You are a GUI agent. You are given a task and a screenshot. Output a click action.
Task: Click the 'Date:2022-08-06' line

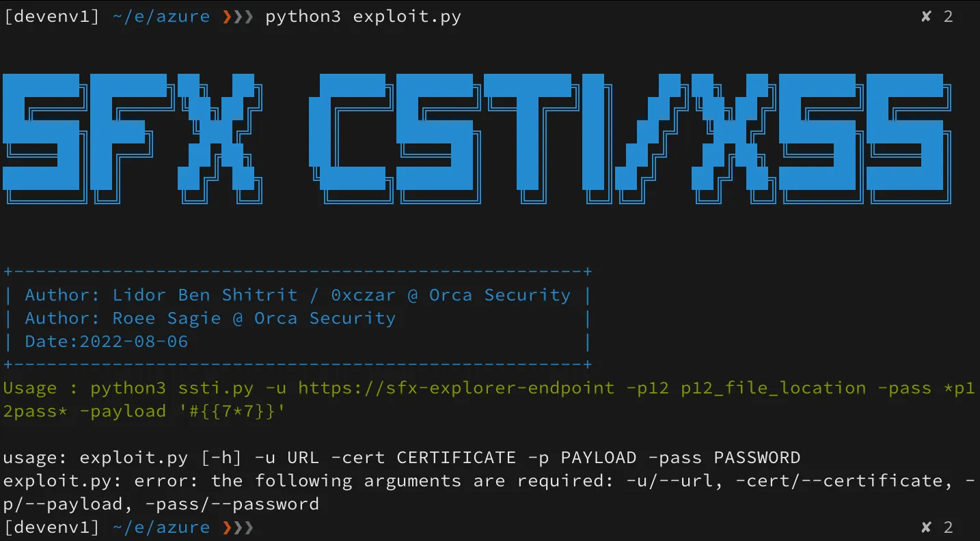tap(107, 342)
